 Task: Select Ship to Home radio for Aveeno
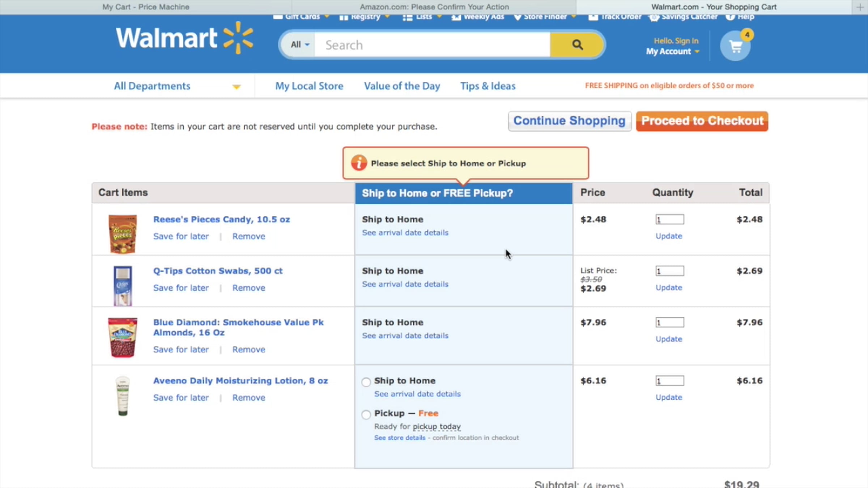click(366, 382)
